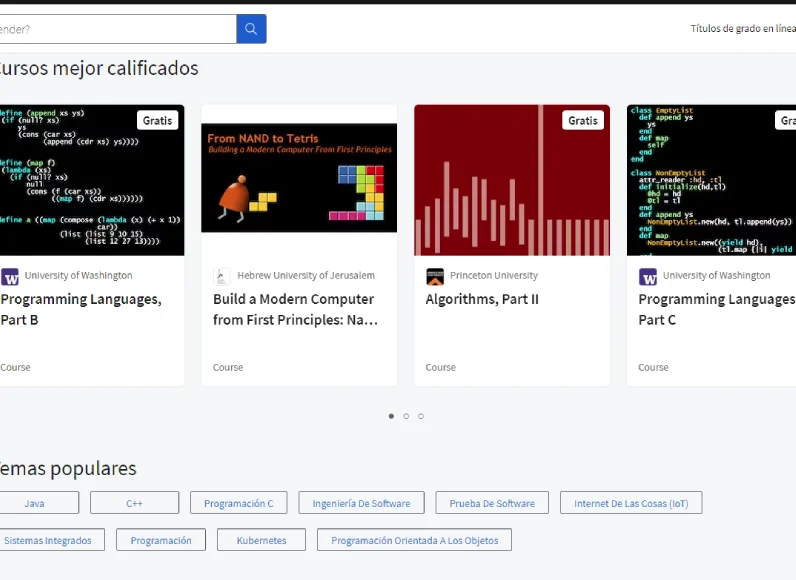This screenshot has width=796, height=580.
Task: Open Programación Orientada A Los Objetos topic
Action: [414, 540]
